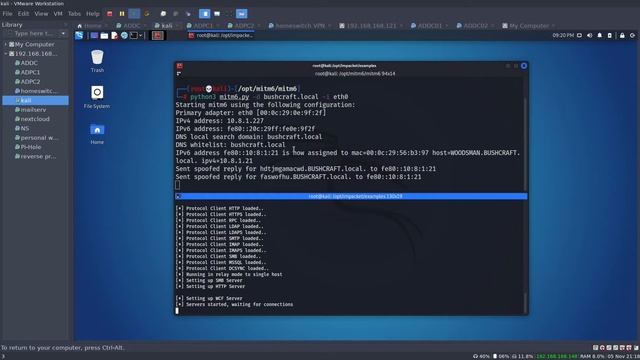The height and width of the screenshot is (360, 640).
Task: Switch to the ADPC2 tab
Action: point(244,26)
